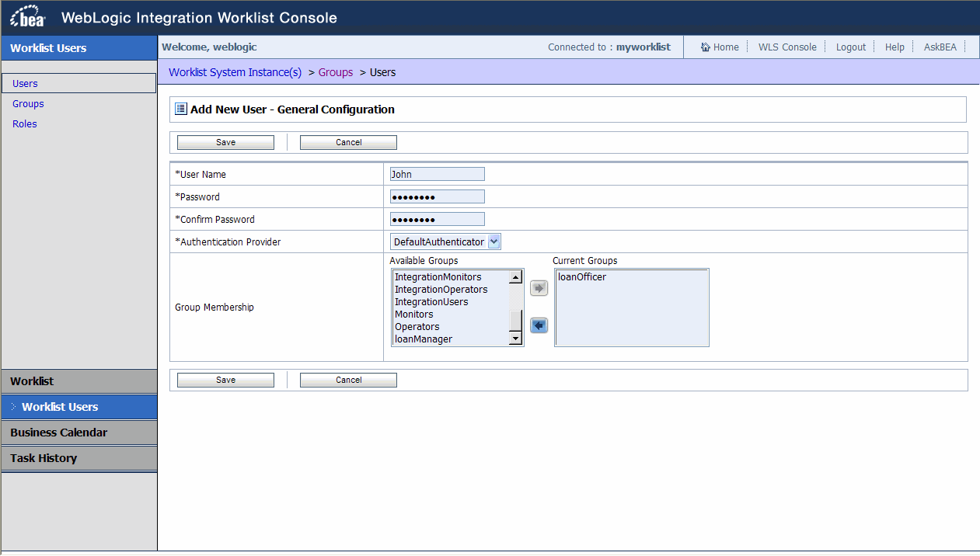The image size is (980, 556).
Task: Focus the Confirm Password field
Action: click(x=438, y=219)
